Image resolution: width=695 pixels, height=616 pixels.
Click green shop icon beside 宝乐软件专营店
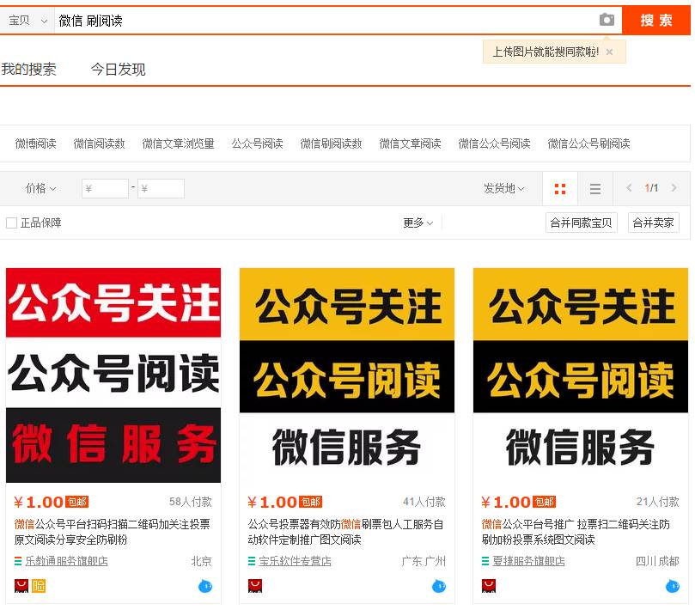click(252, 561)
